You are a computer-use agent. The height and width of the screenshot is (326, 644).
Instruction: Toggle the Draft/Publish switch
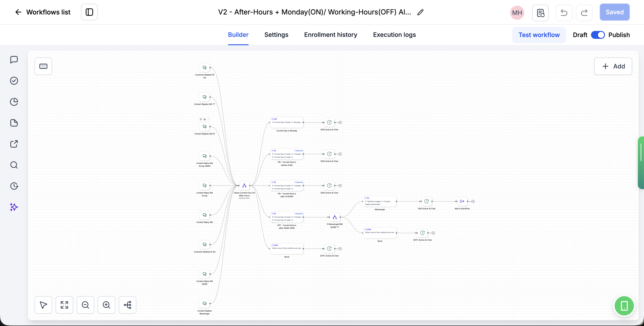(x=598, y=35)
